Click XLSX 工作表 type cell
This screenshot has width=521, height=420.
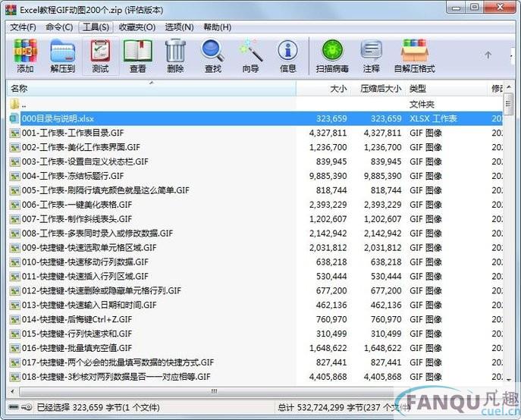pos(433,118)
